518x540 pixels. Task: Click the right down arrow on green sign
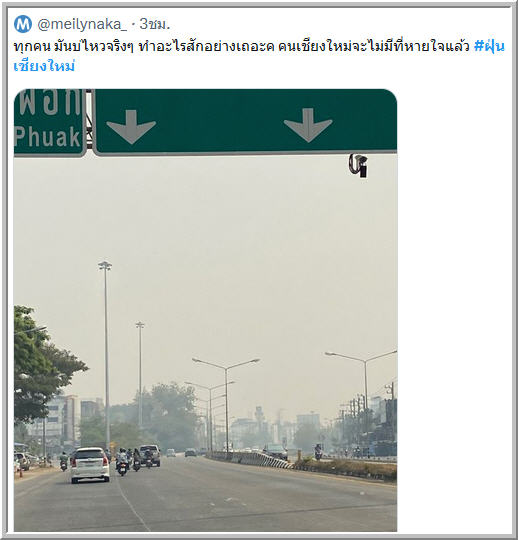[x=308, y=125]
